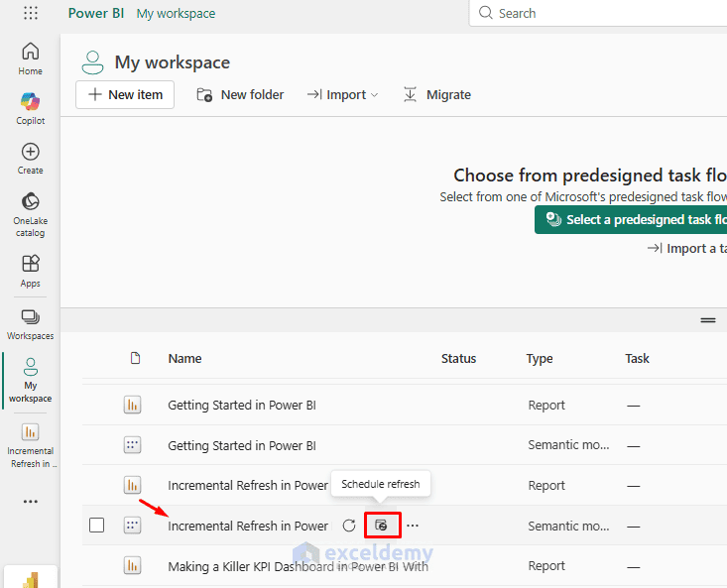Select My workspace in the sidebar
The width and height of the screenshot is (727, 588).
pyautogui.click(x=31, y=381)
